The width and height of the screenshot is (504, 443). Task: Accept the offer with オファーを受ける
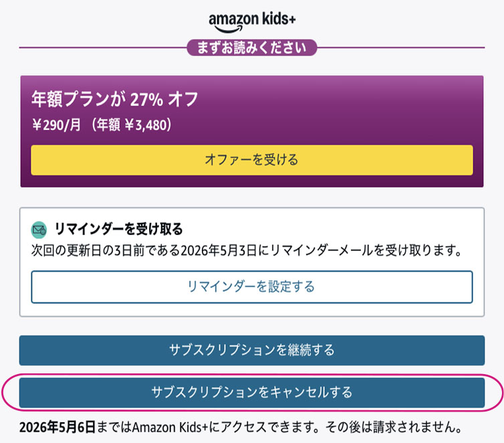click(x=251, y=160)
